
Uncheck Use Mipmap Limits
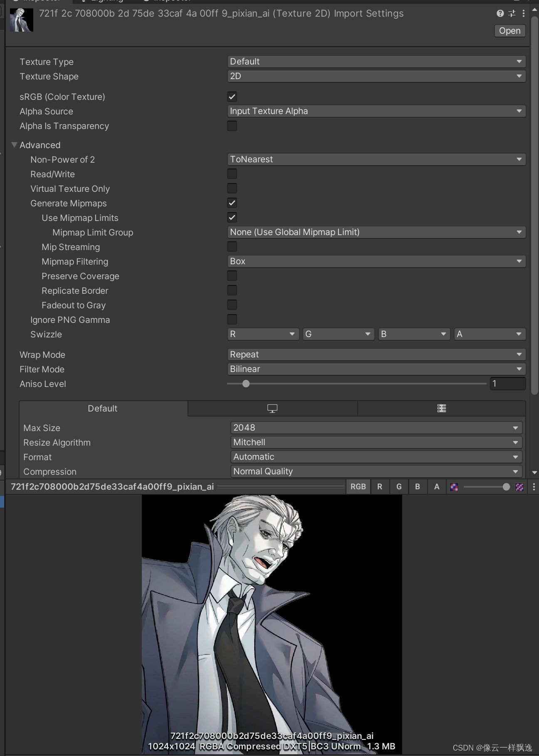232,218
